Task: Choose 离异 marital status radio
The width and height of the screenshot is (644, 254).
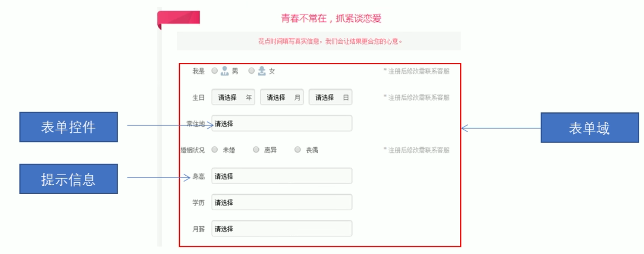Action: point(256,150)
